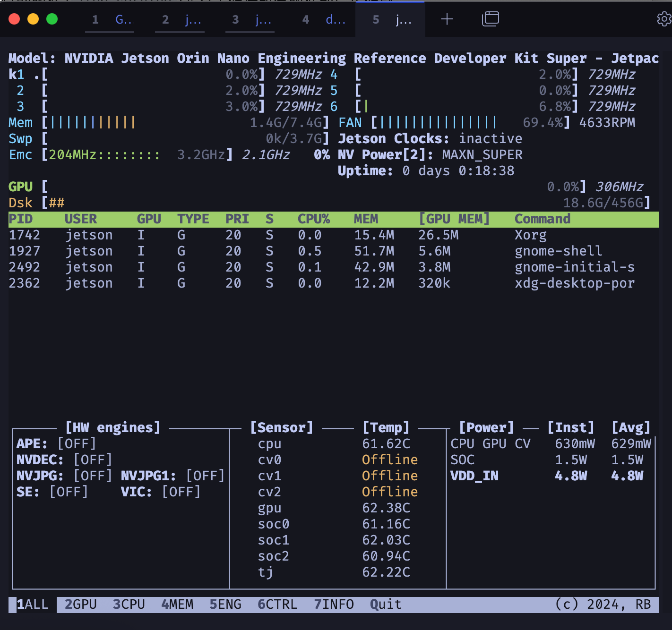Switch to terminal tab 3 'j…'
672x630 pixels.
(250, 19)
